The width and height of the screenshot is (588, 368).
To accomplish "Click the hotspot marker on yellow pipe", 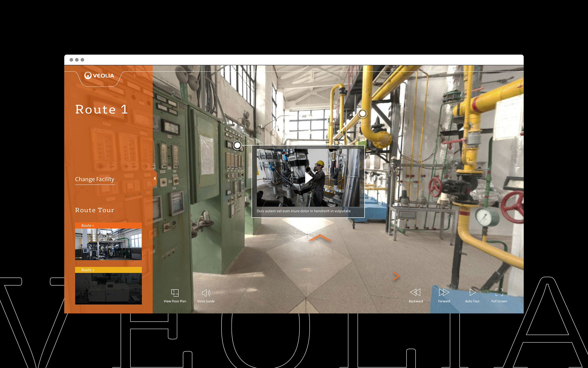I will tap(362, 114).
